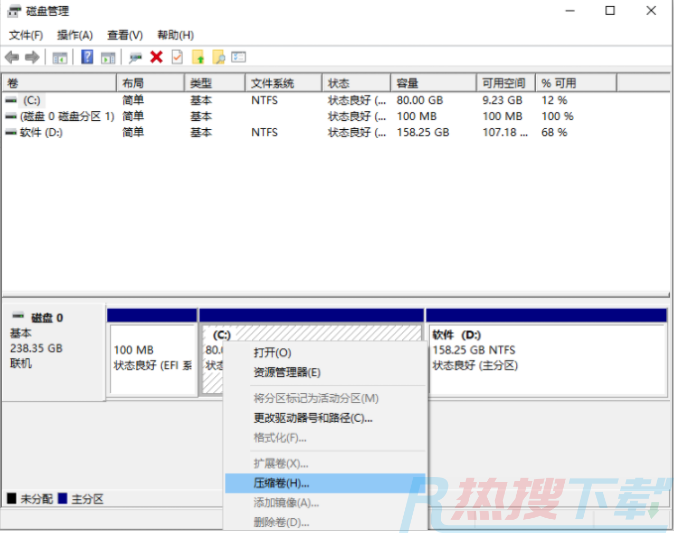Choose 资源管理器(E) in context menu
The image size is (674, 533).
tap(325, 372)
